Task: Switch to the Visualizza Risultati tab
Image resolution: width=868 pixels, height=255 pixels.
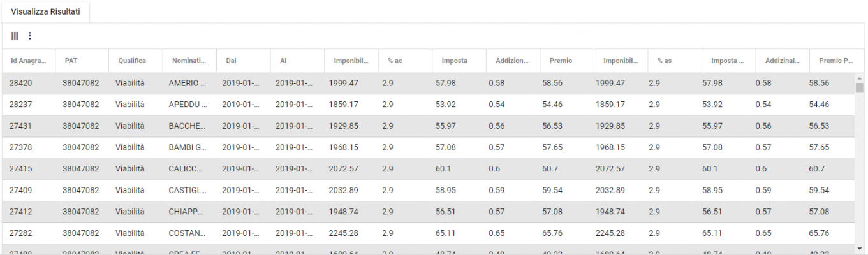Action: click(x=45, y=12)
